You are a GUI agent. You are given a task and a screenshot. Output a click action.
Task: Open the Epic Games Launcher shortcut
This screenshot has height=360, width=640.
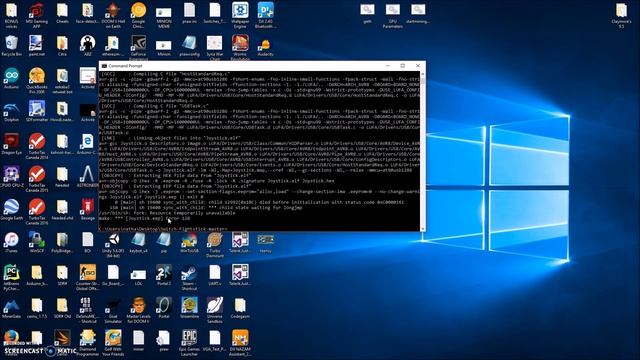point(189,343)
